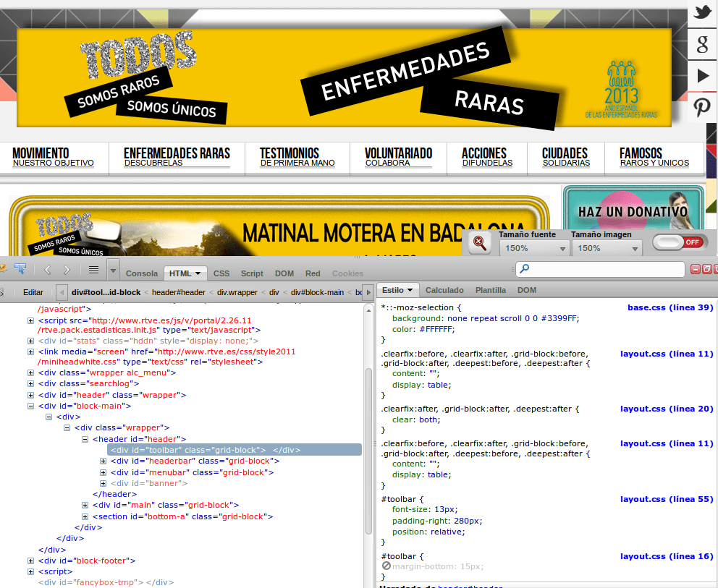Collapse the div class wrapper node

pyautogui.click(x=67, y=428)
